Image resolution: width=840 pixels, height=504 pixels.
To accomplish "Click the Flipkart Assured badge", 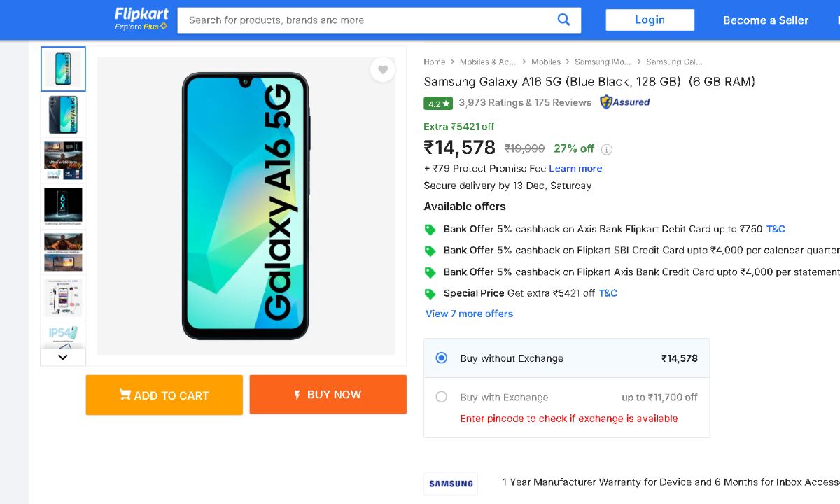I will click(625, 102).
